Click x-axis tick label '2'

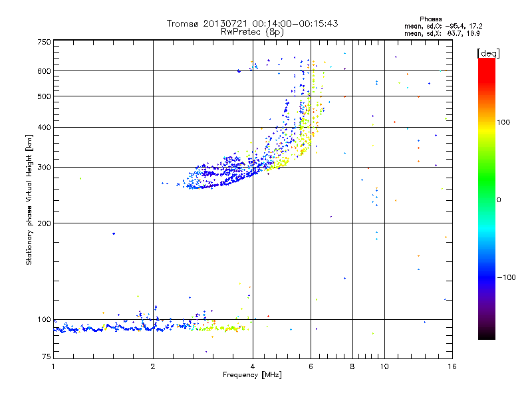click(x=153, y=366)
